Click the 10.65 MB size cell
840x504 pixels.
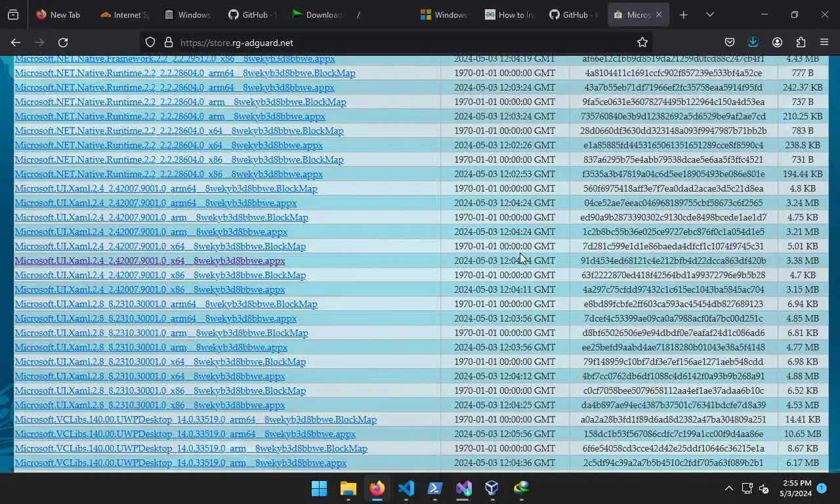point(802,434)
